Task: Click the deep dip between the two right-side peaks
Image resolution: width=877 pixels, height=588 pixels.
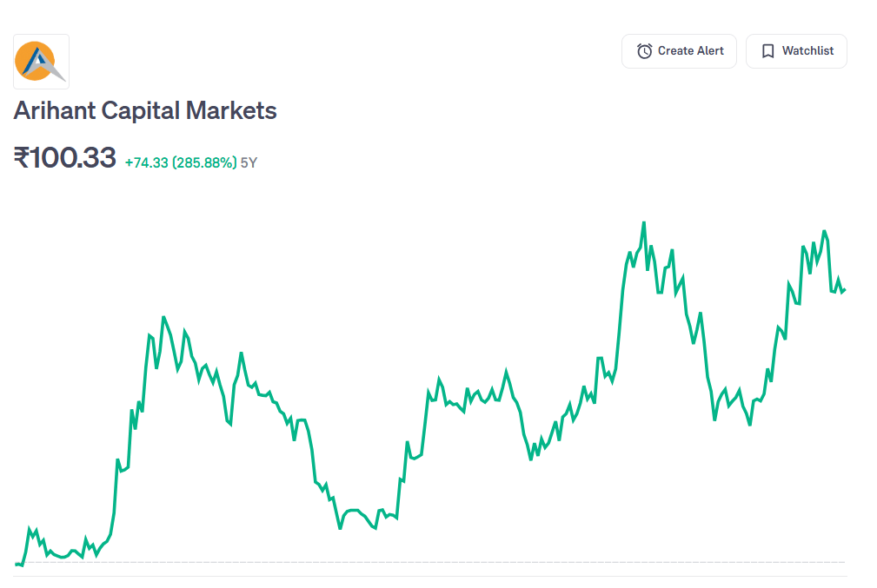Action: pos(749,424)
